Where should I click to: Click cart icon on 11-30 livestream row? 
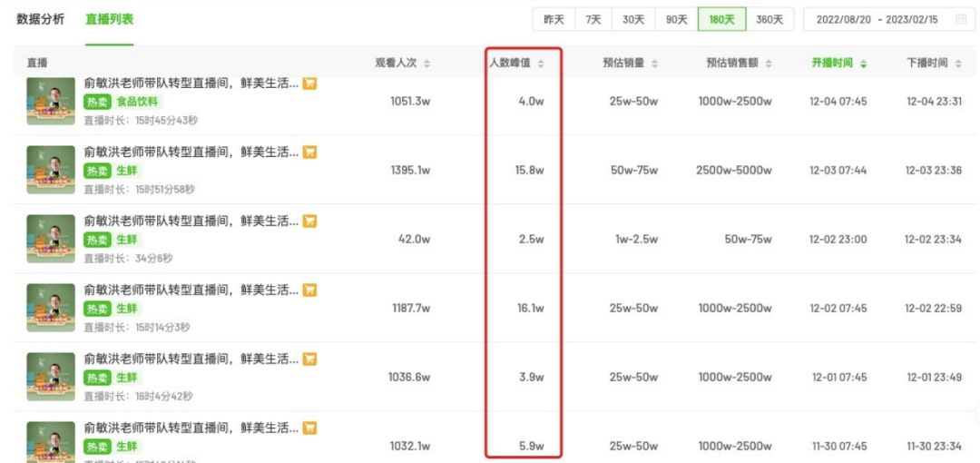pyautogui.click(x=309, y=428)
